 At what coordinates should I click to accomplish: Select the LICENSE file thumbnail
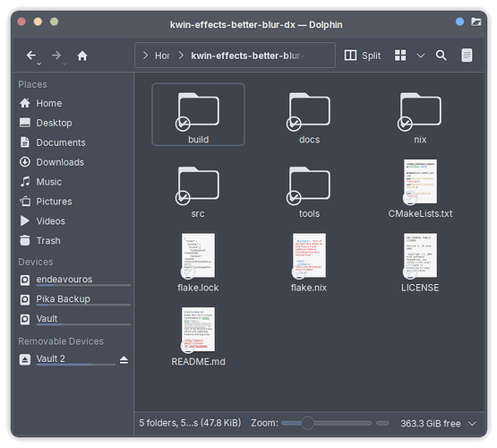[x=420, y=255]
